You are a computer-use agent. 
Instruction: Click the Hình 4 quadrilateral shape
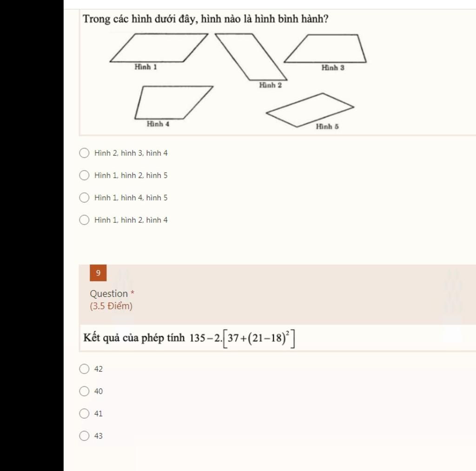(174, 103)
